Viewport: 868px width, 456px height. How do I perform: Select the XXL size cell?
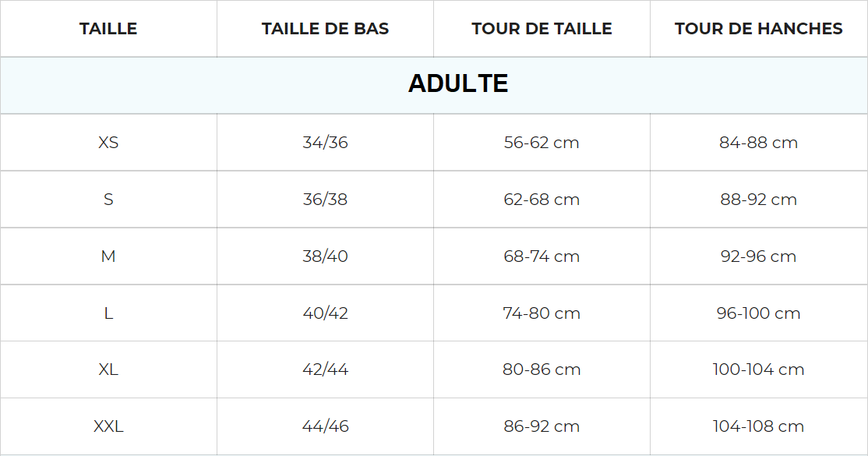pyautogui.click(x=108, y=426)
